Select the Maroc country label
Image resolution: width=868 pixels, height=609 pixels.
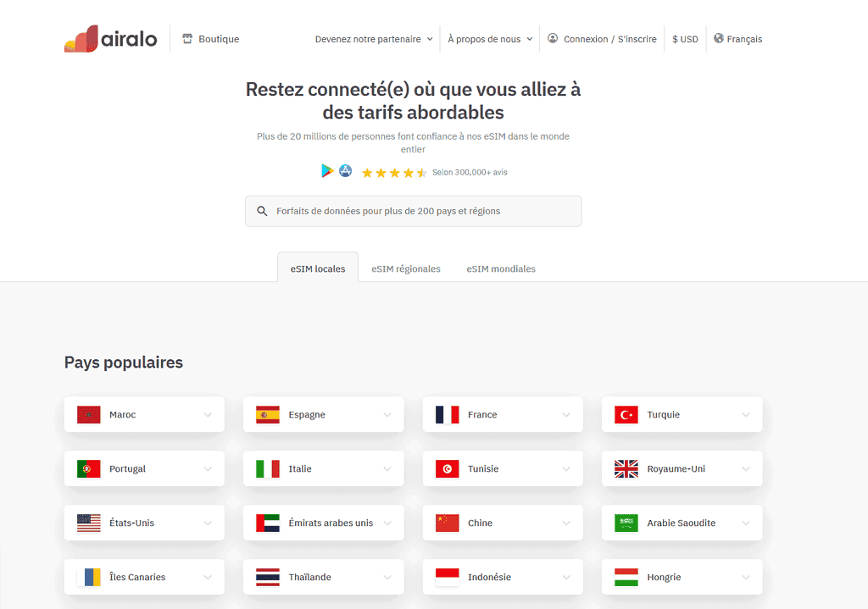[x=122, y=415]
